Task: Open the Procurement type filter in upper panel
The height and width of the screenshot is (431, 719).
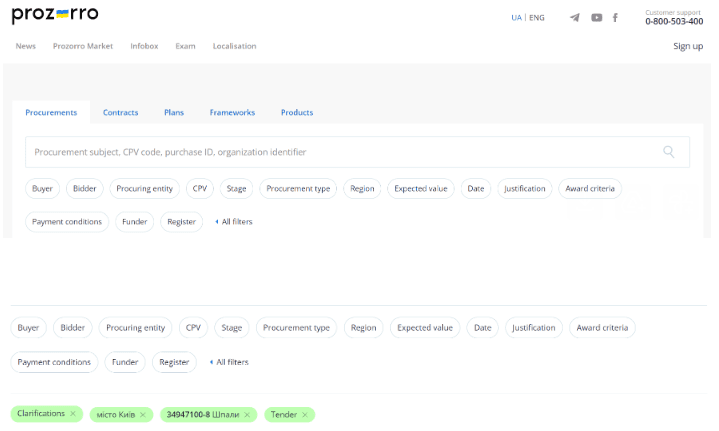Action: click(298, 188)
